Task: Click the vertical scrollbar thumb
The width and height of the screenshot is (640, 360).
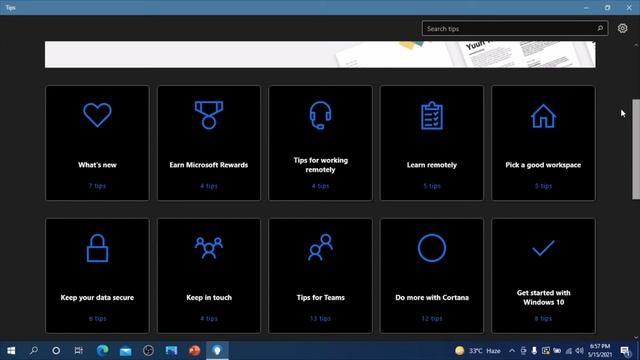Action: [636, 149]
